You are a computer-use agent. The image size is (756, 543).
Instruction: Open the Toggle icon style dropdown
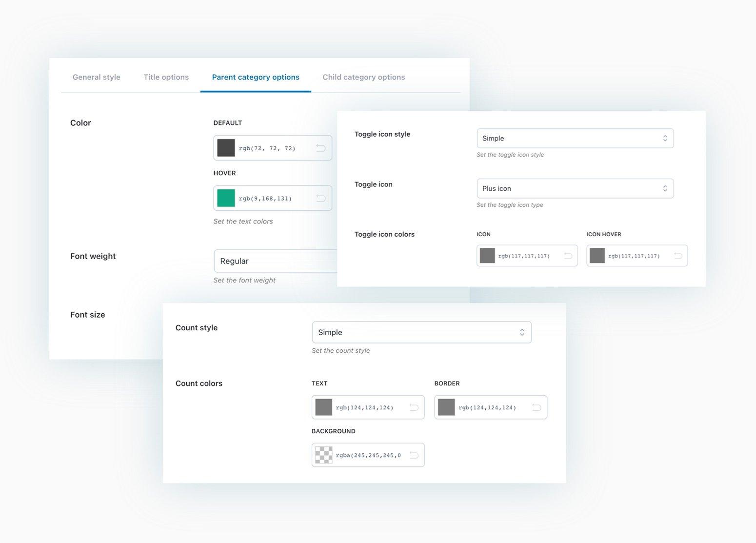coord(575,138)
